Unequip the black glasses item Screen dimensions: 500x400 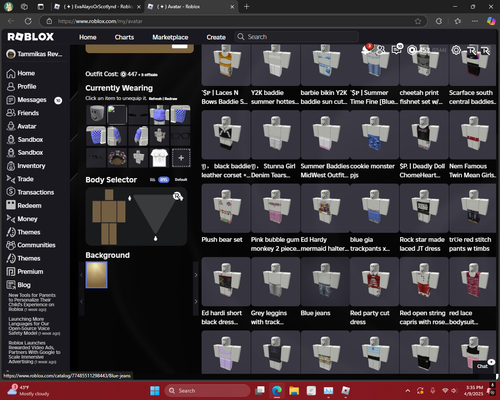coord(180,136)
